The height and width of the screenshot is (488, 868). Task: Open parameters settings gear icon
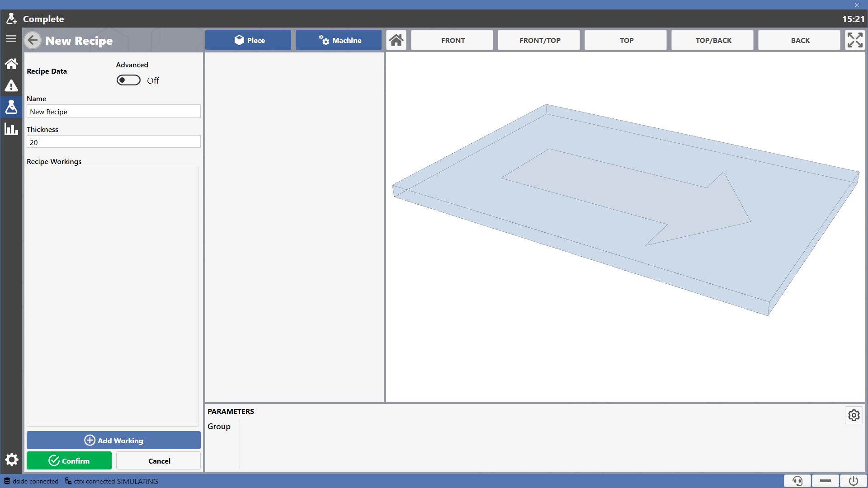(854, 415)
